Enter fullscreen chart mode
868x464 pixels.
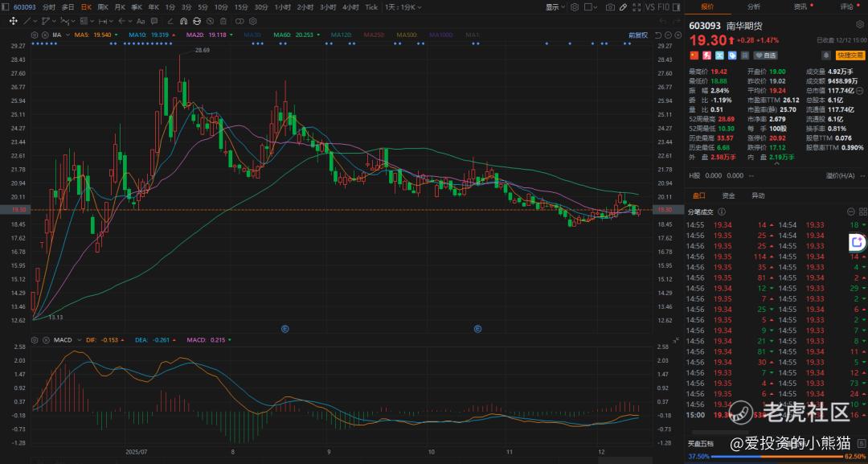tap(637, 7)
